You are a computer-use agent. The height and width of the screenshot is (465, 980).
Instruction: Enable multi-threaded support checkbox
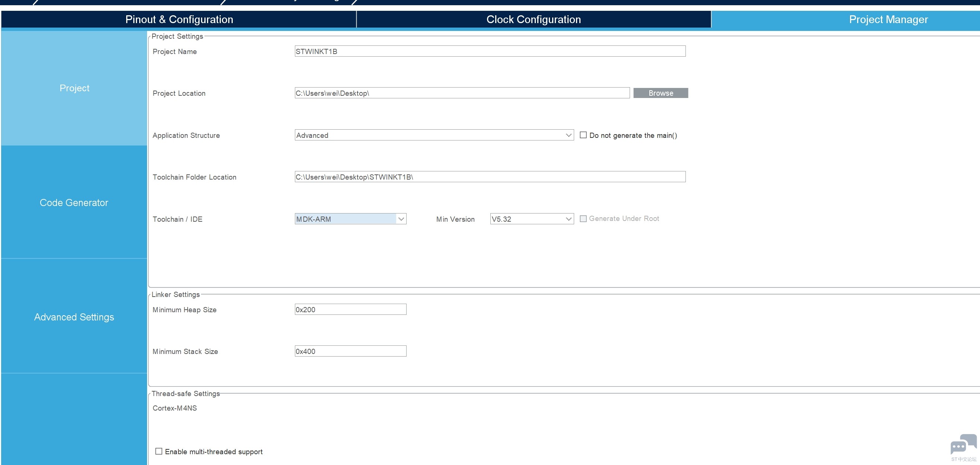click(x=158, y=450)
